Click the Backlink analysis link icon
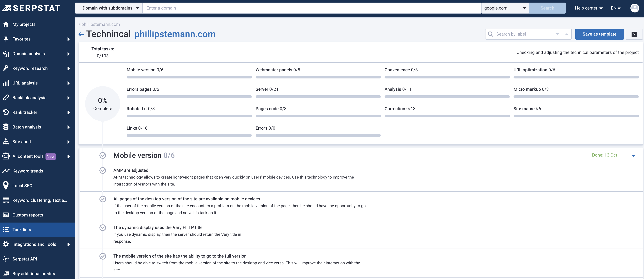Viewport: 644px width, 279px height. tap(6, 98)
